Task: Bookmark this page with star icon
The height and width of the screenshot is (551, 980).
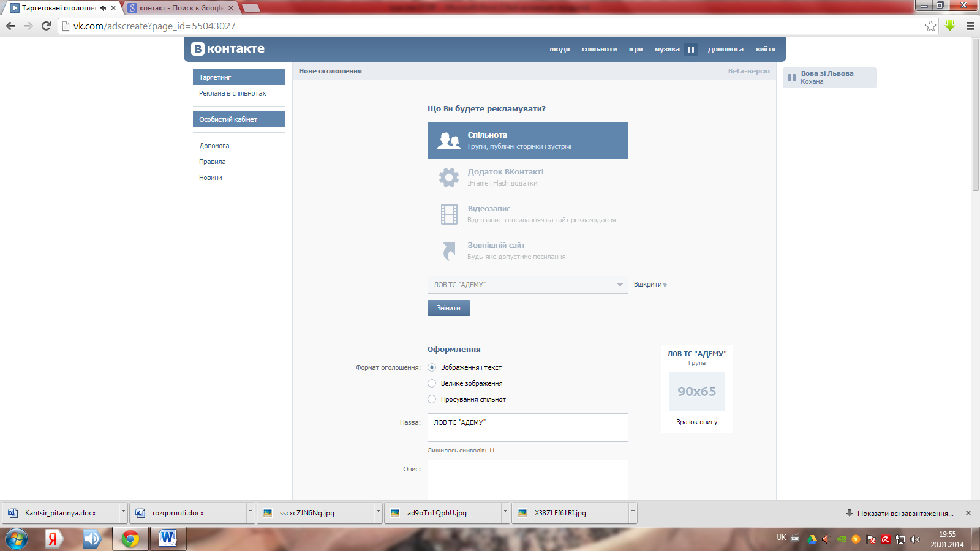Action: coord(930,26)
